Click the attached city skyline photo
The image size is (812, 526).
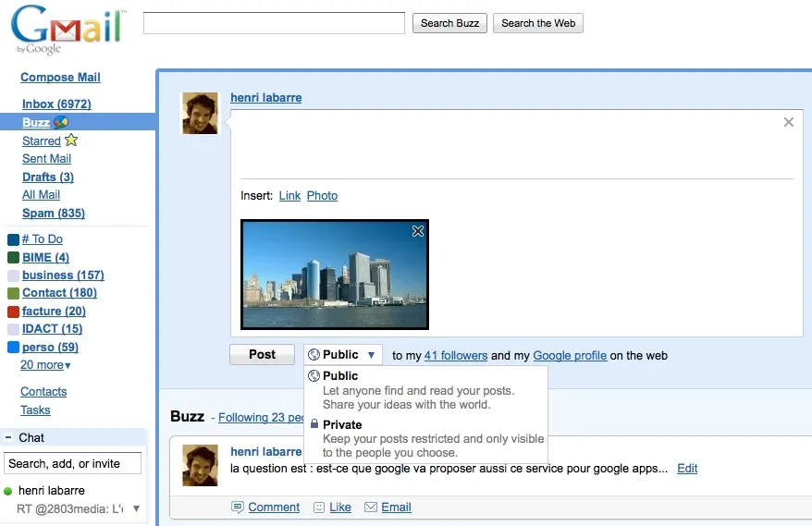click(335, 275)
